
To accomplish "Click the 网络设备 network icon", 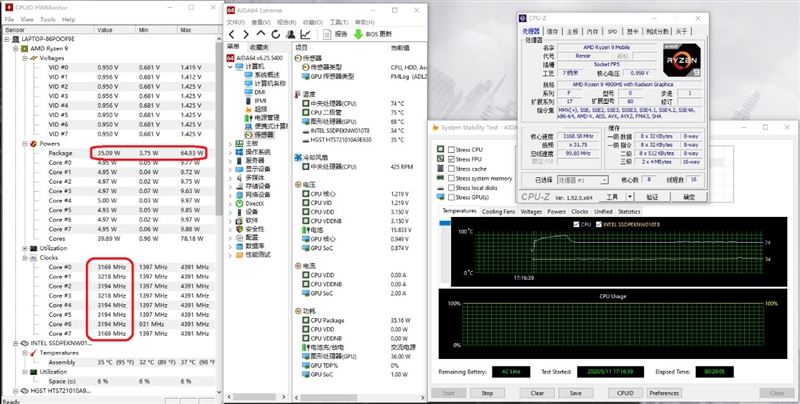I will point(239,195).
